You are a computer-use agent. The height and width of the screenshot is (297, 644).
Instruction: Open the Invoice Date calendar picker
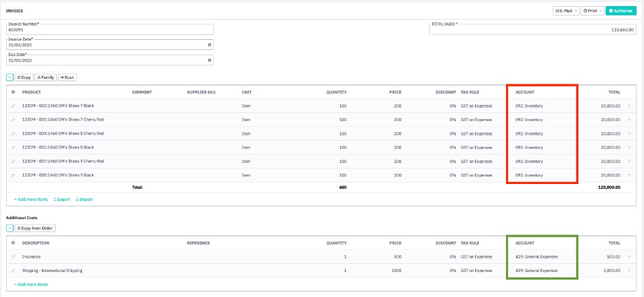(209, 45)
